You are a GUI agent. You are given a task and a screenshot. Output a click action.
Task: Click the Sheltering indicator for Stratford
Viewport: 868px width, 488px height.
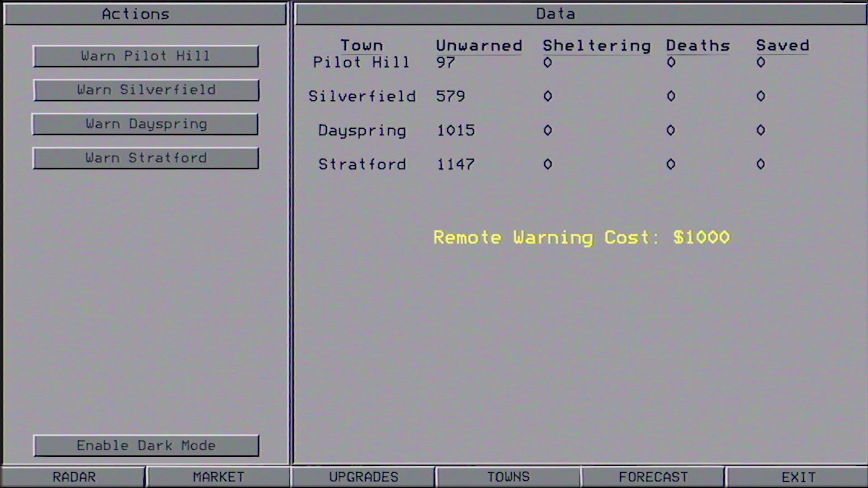pos(547,164)
